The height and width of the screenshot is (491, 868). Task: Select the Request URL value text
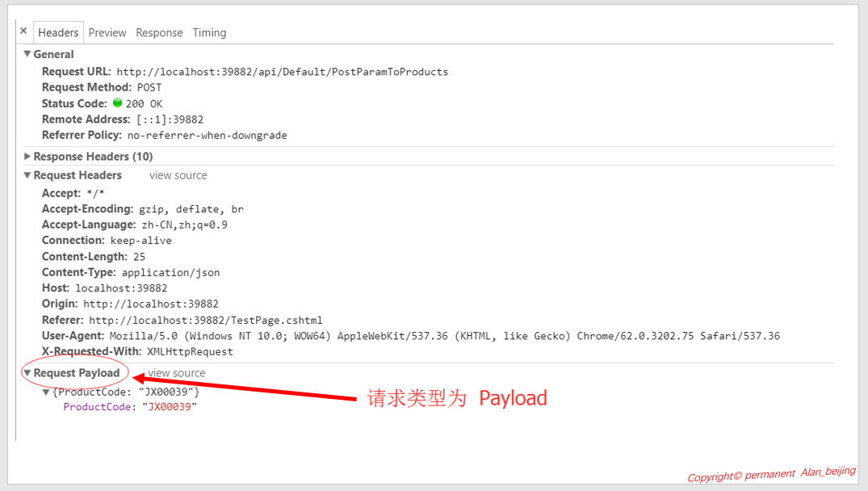[283, 72]
